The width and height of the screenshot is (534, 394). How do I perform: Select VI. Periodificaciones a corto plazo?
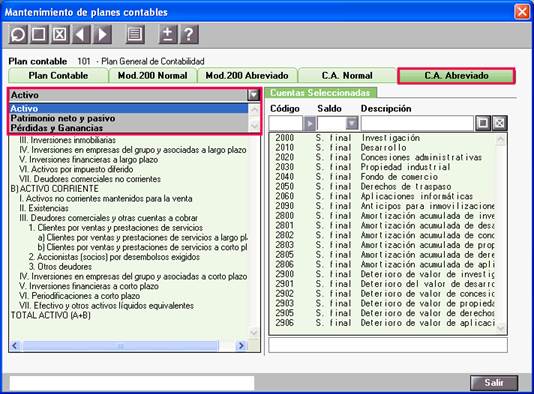point(79,296)
